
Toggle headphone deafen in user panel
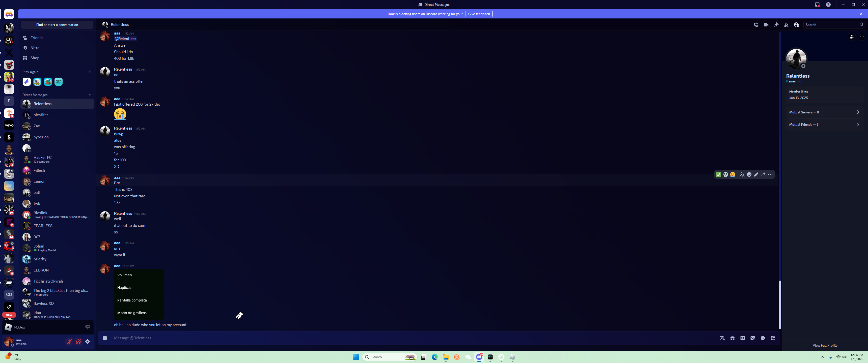click(x=78, y=342)
